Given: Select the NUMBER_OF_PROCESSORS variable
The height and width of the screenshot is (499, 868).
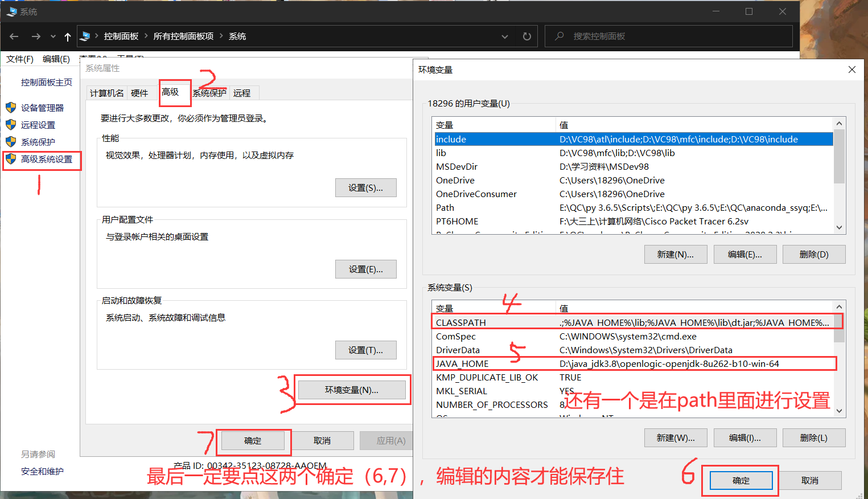Looking at the screenshot, I should 633,404.
